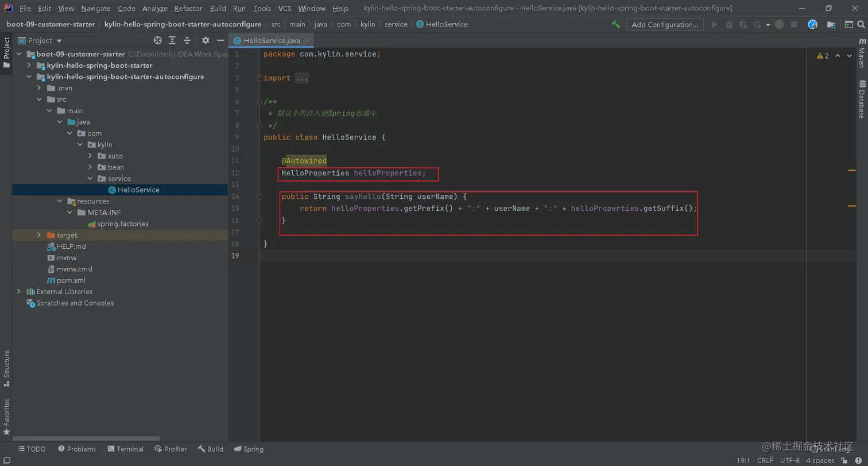
Task: Collapse boot-09-customer-starter root node
Action: (19, 54)
